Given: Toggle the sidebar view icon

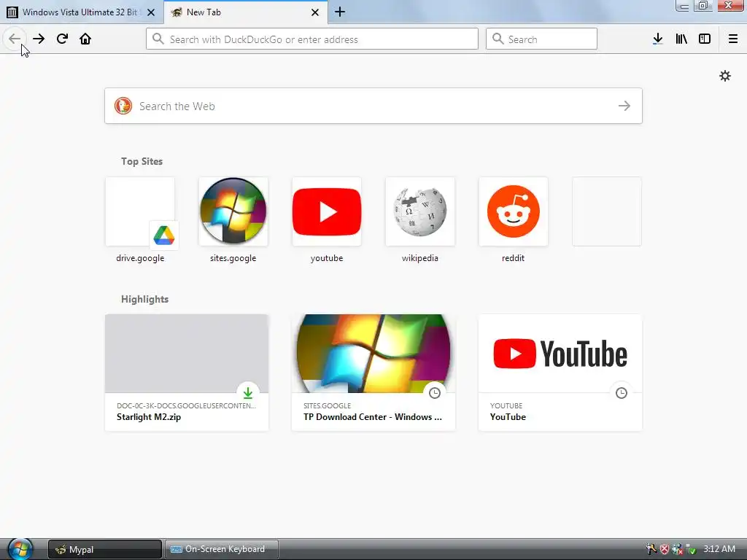Looking at the screenshot, I should (705, 39).
